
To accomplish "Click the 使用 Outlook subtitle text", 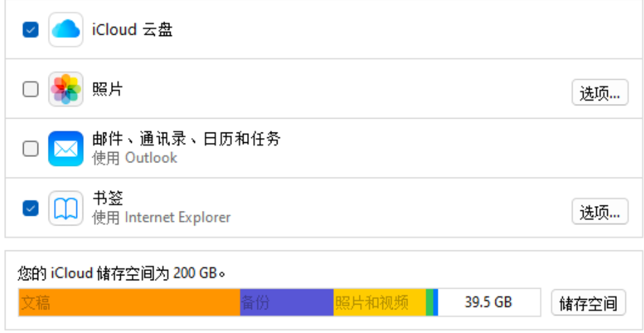I will click(135, 158).
